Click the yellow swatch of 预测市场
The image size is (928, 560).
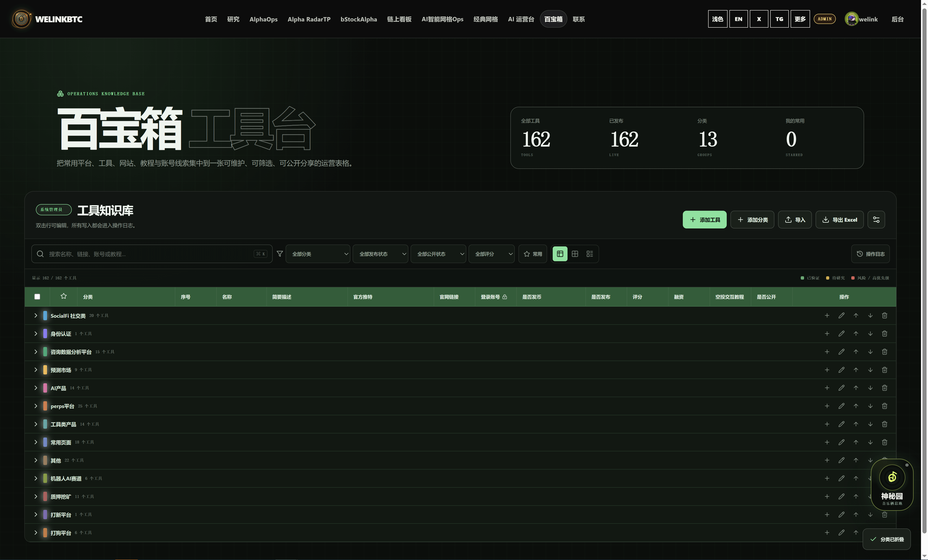45,370
